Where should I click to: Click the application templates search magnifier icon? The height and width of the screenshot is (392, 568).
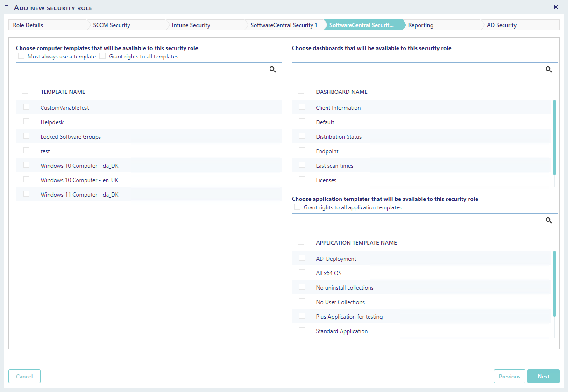click(549, 221)
